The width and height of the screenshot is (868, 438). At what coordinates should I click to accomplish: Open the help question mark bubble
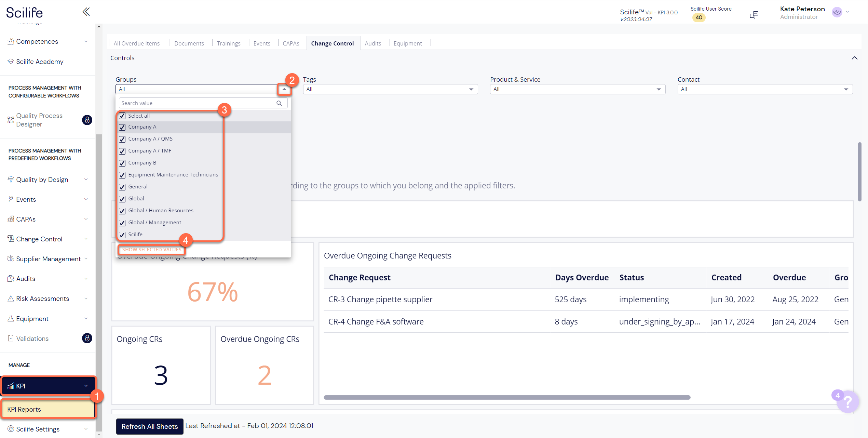(x=848, y=401)
